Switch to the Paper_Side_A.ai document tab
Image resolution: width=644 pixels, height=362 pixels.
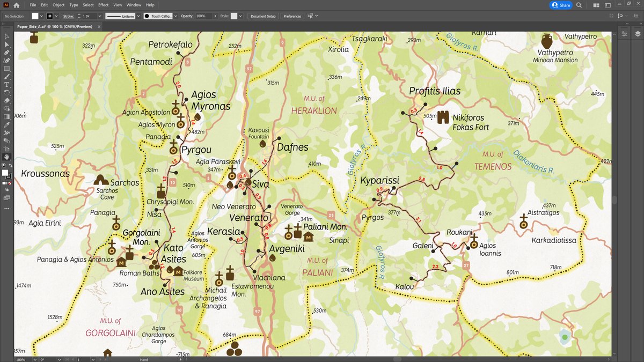pyautogui.click(x=54, y=26)
